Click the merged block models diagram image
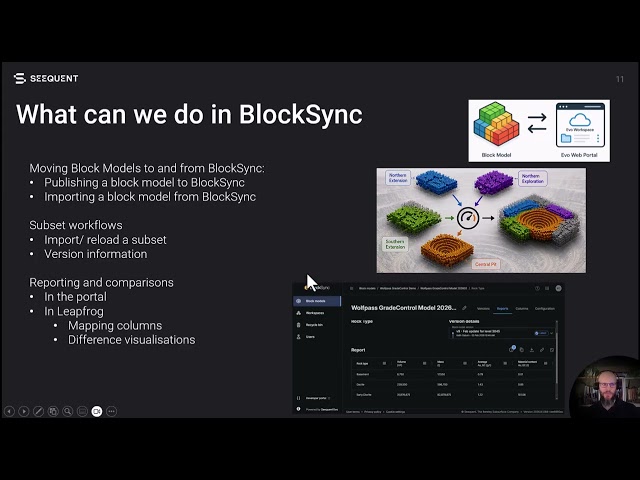The image size is (640, 480). point(481,220)
